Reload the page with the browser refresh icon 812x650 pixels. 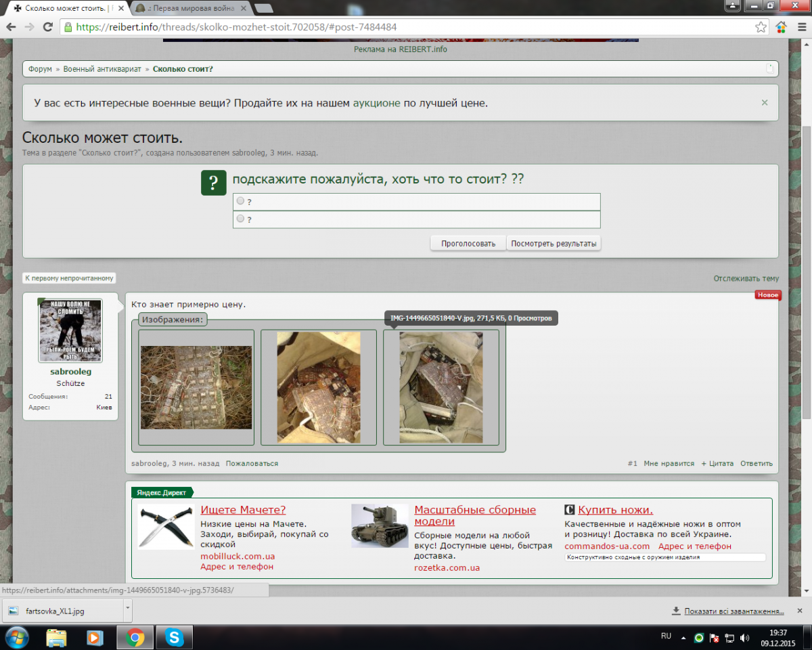click(x=47, y=27)
